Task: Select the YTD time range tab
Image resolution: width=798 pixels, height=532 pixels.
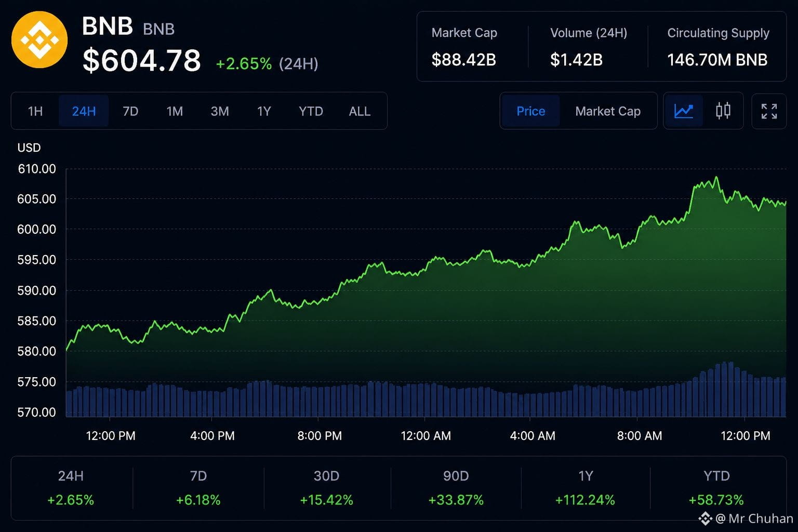Action: 311,111
